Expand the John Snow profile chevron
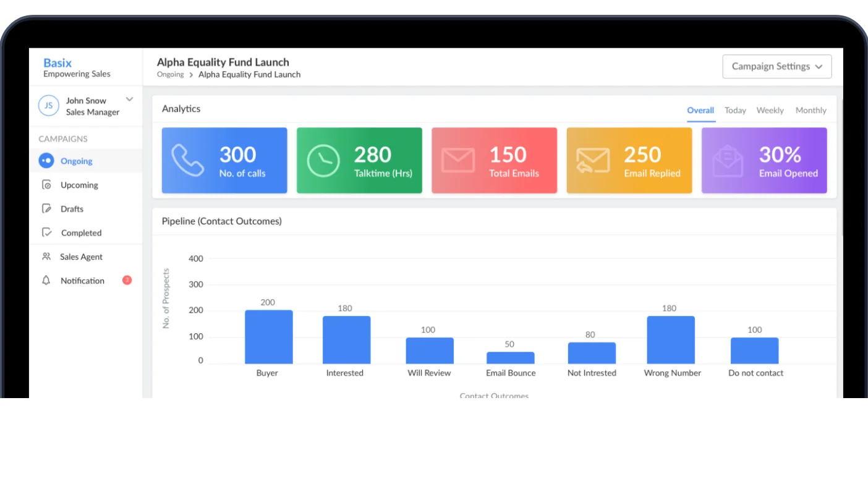Image resolution: width=868 pixels, height=497 pixels. [129, 100]
